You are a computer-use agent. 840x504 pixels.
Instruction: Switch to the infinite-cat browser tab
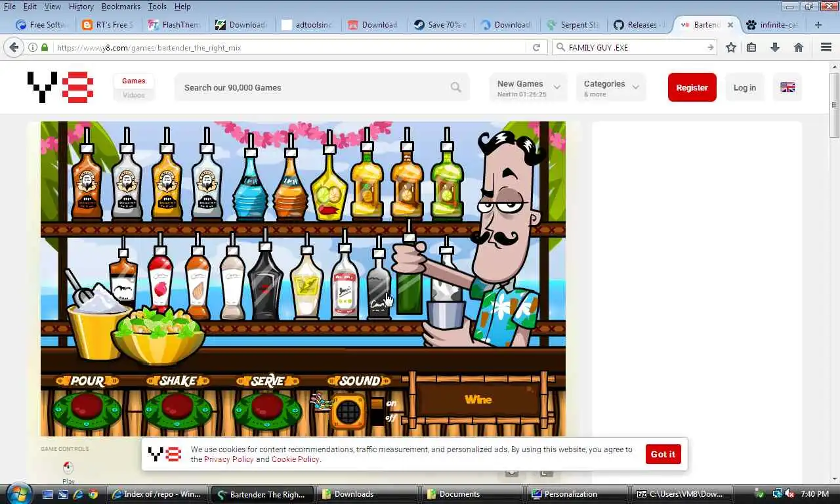pos(772,25)
